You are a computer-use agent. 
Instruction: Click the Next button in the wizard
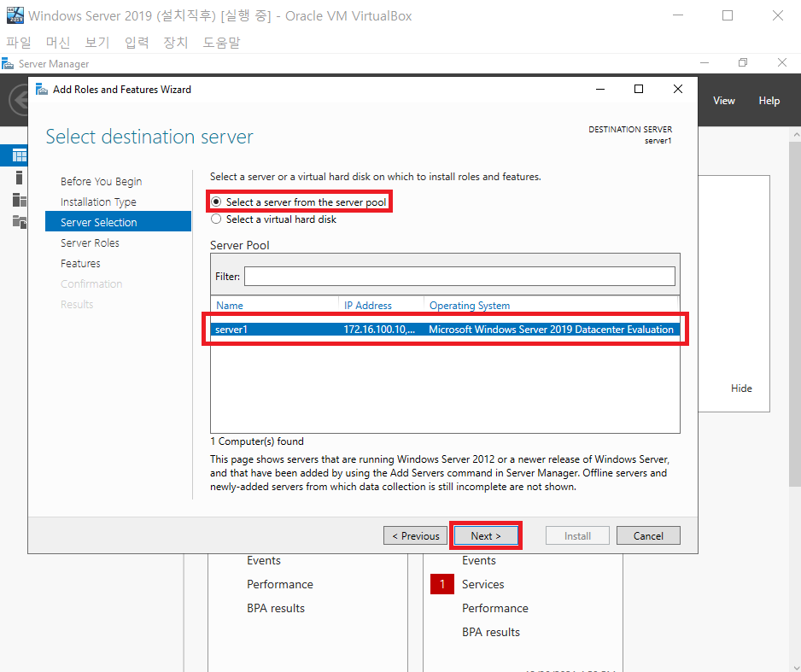(x=486, y=535)
